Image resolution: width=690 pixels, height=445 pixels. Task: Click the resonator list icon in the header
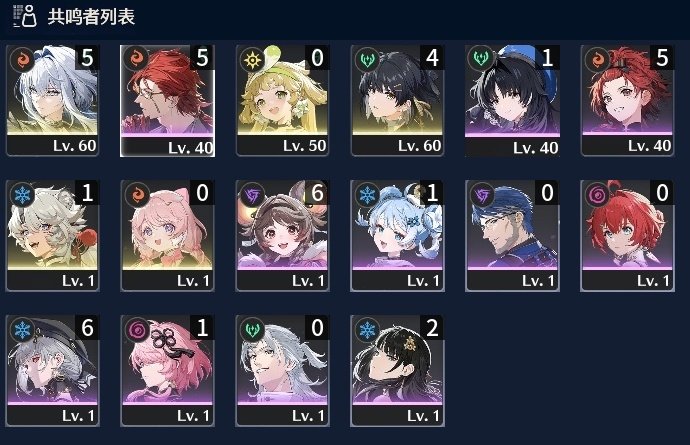click(x=25, y=16)
